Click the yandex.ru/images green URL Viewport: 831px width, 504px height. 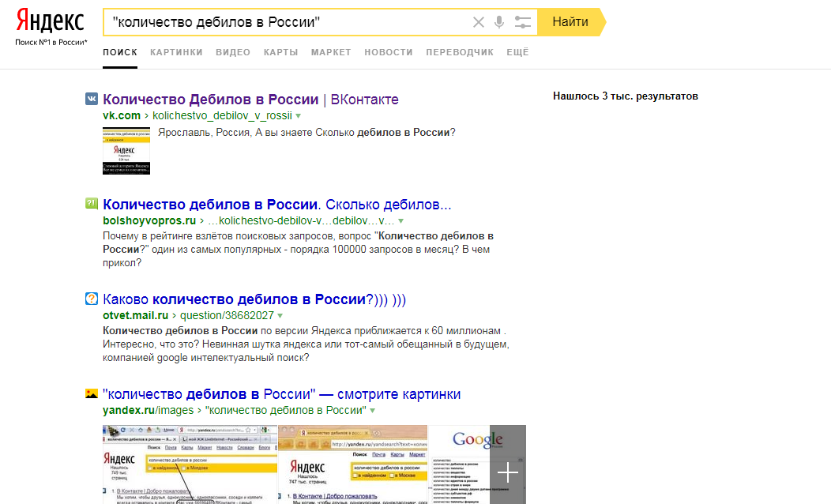point(149,410)
